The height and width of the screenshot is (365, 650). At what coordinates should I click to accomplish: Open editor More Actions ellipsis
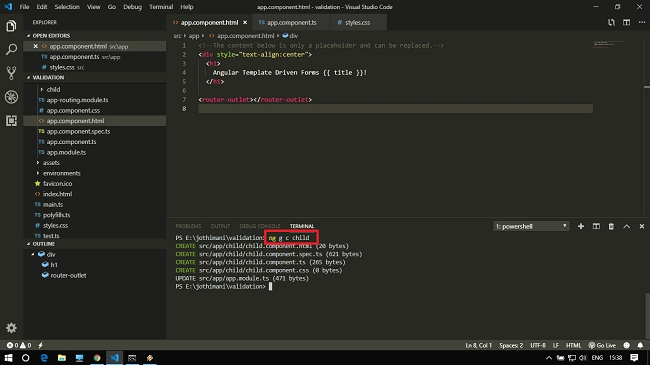click(x=642, y=22)
